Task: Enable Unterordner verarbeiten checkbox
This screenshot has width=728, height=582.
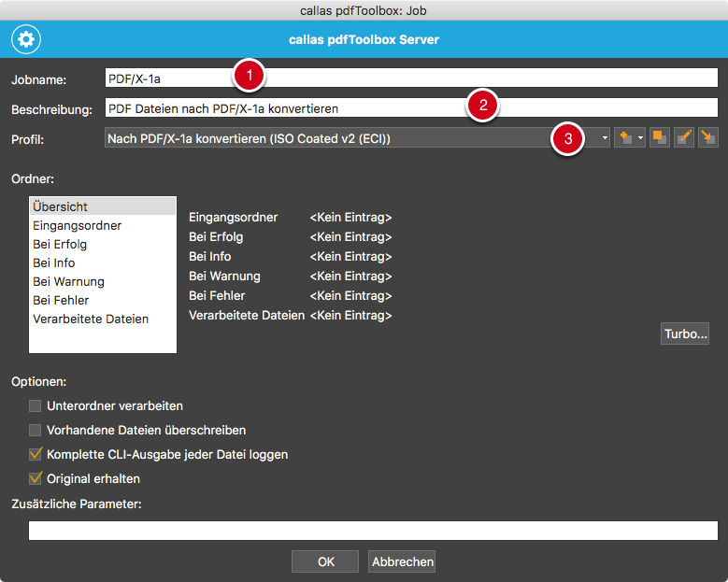Action: tap(35, 406)
